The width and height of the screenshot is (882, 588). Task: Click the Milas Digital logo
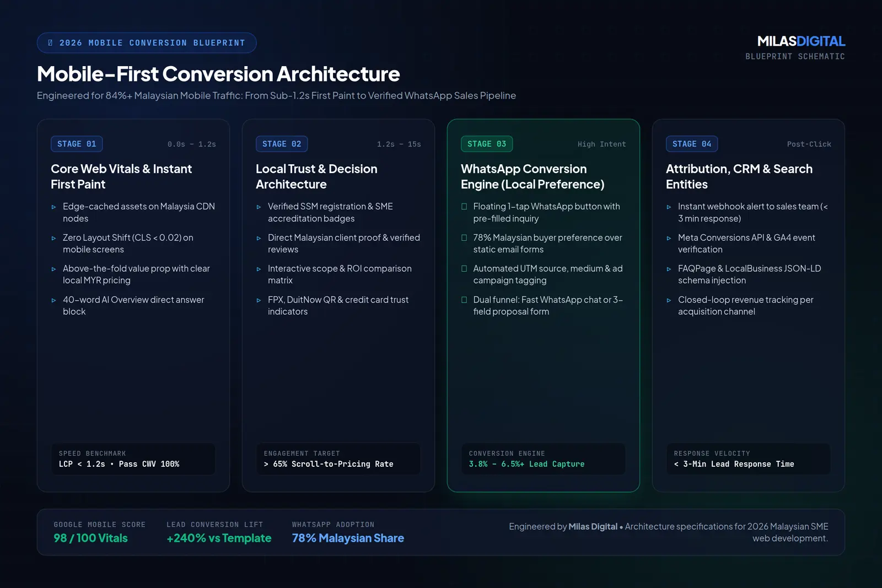coord(801,41)
